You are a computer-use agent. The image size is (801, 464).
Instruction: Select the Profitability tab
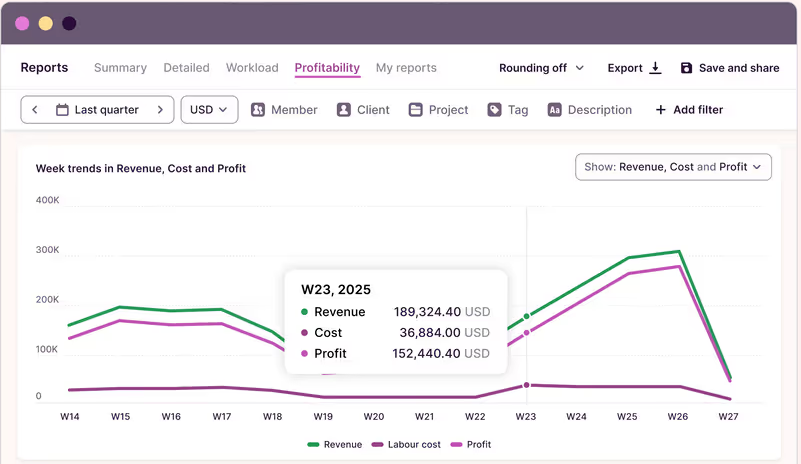[x=327, y=68]
